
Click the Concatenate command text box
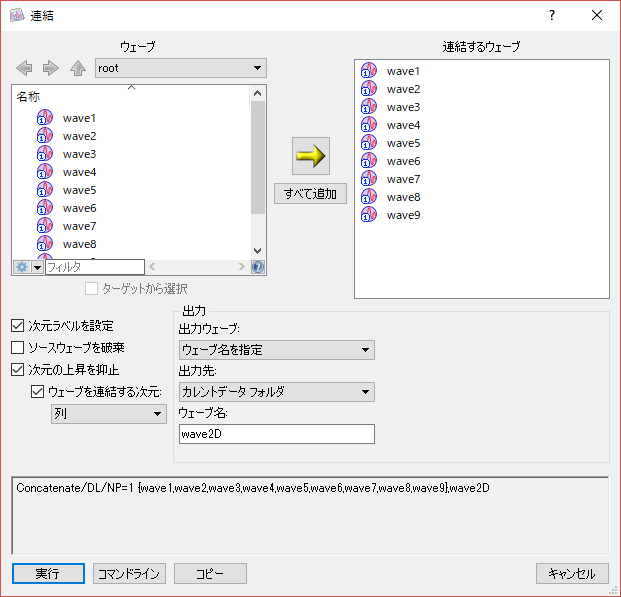click(310, 516)
